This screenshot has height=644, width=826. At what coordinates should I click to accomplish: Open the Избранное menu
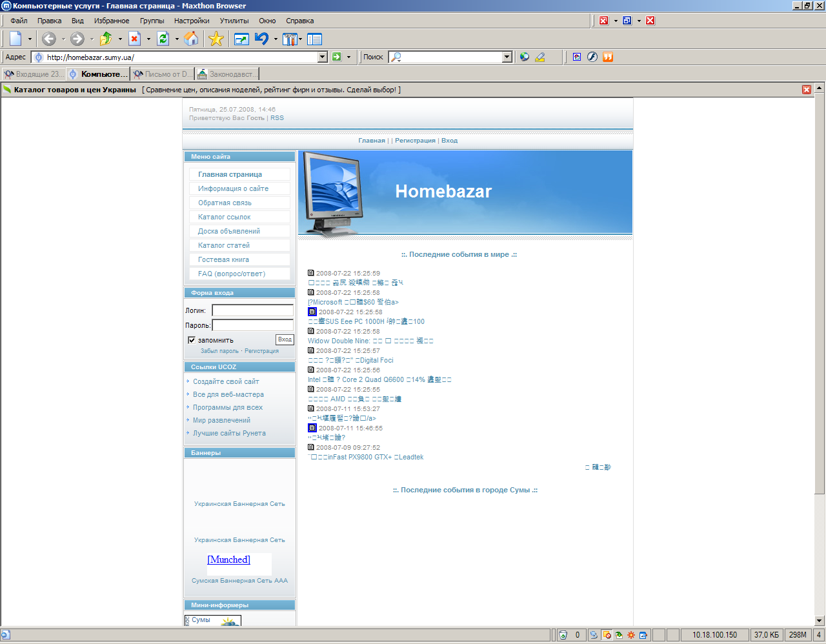(112, 21)
